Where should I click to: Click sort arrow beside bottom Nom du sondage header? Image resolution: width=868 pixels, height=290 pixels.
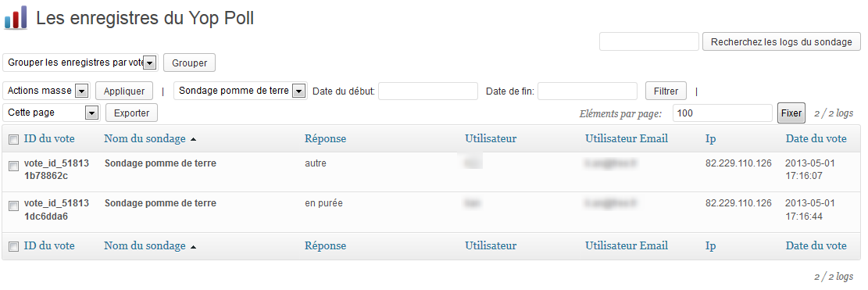click(x=193, y=247)
